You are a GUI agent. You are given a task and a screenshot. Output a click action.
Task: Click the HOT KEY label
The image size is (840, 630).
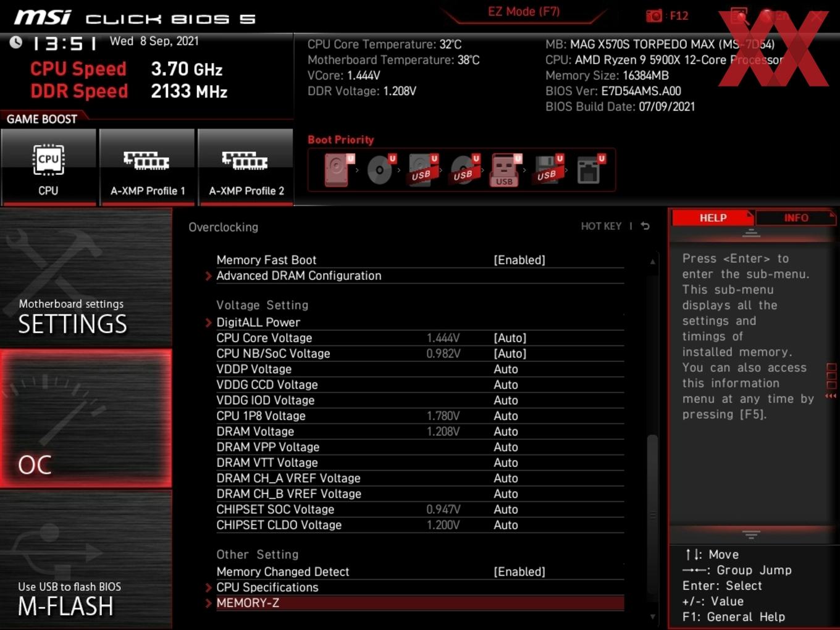601,226
